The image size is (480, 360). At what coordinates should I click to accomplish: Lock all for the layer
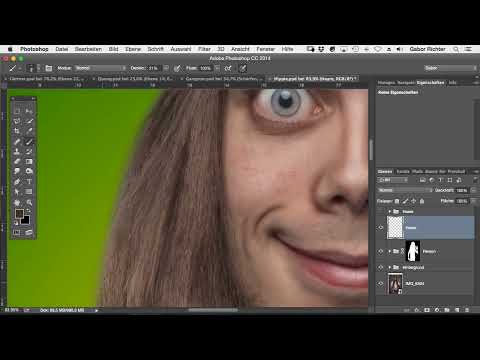coord(422,201)
